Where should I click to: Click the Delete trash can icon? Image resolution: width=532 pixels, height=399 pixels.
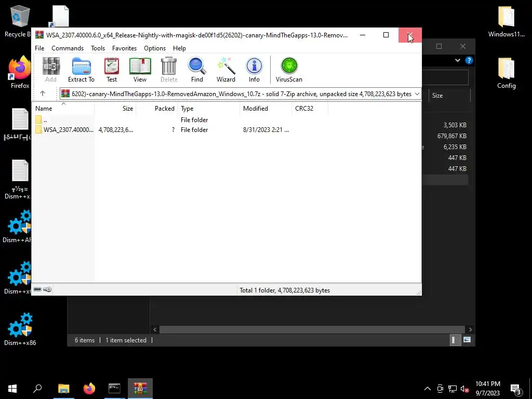(169, 70)
